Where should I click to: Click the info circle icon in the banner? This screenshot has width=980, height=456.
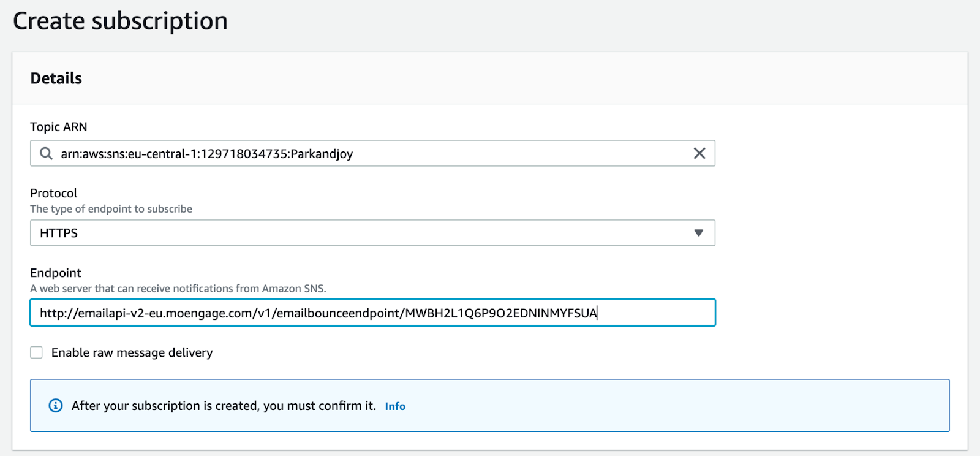coord(56,406)
